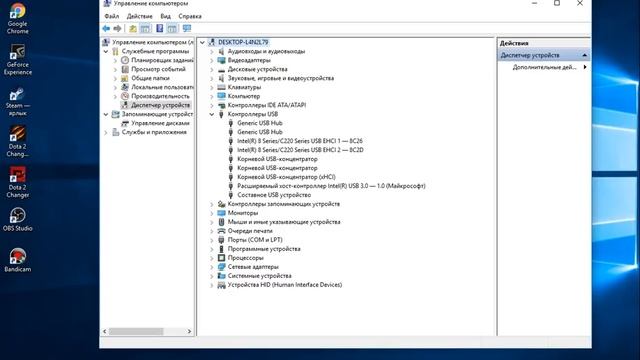Viewport: 640px width, 360px height.
Task: Select Устройства HID (Human Interface Devices)
Action: click(285, 285)
